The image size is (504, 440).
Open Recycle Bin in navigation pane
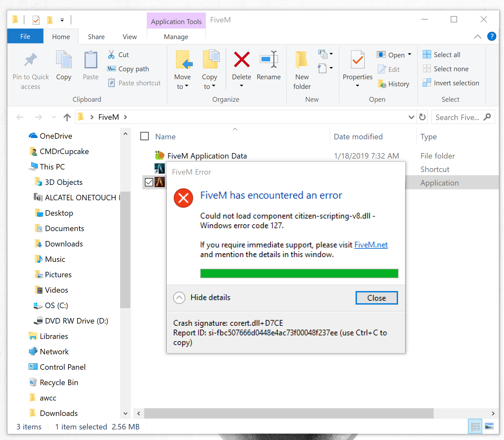[x=59, y=382]
